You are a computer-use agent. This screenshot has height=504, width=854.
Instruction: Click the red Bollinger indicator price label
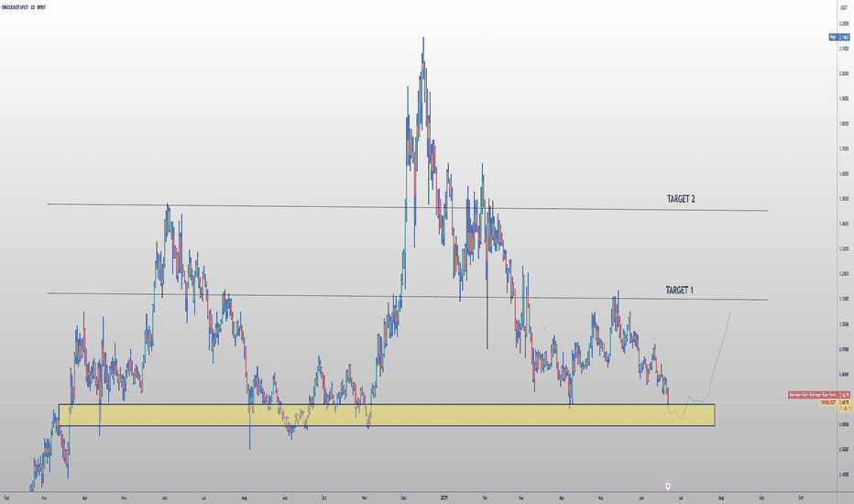pyautogui.click(x=820, y=394)
